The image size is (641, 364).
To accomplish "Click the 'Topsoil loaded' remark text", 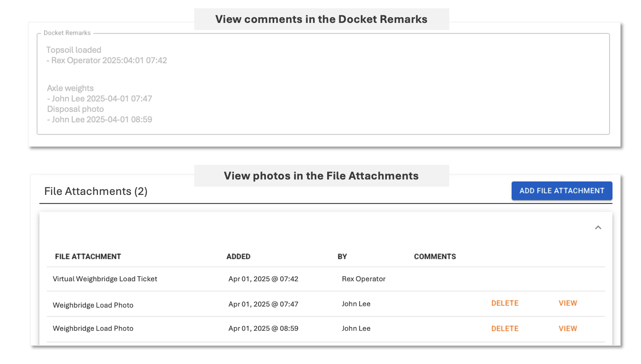I will coord(74,50).
